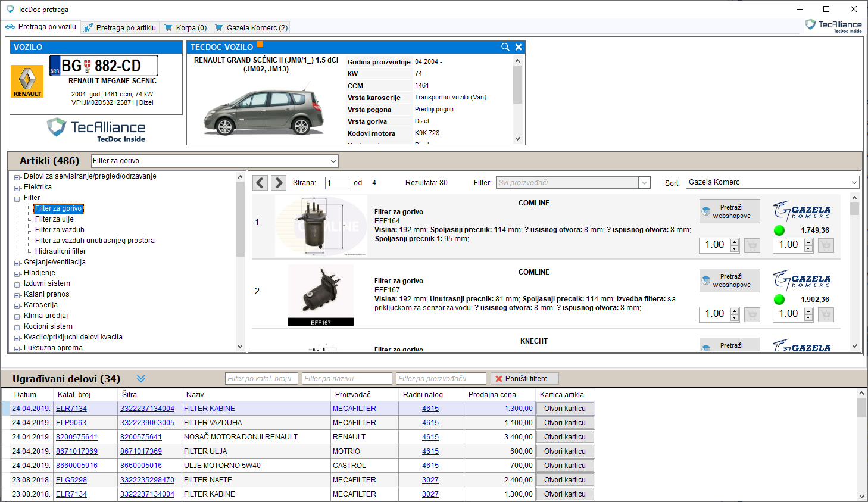Click the BG 882-CD license plate
Image resolution: width=868 pixels, height=502 pixels.
click(104, 66)
